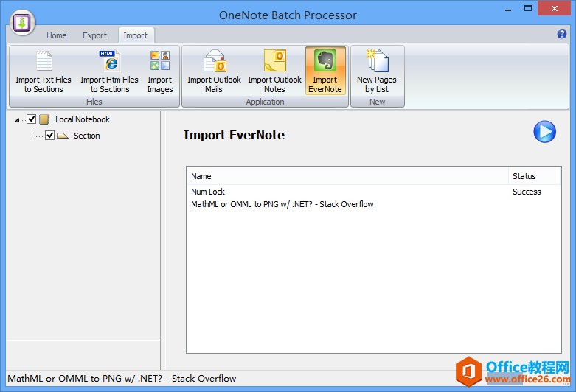Click the application menu orb button
Viewport: 576px width, 392px height.
coord(22,23)
